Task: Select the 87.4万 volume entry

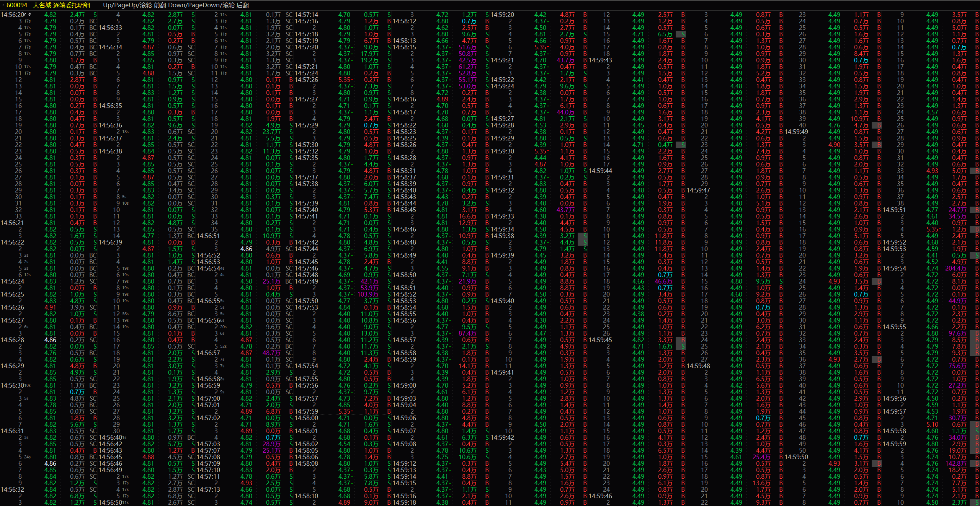Action: click(x=467, y=333)
